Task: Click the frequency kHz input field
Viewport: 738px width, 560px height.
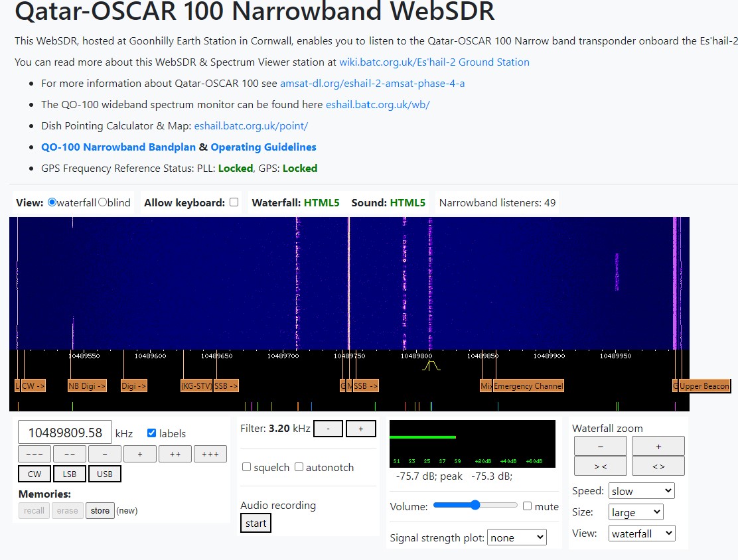Action: point(65,432)
